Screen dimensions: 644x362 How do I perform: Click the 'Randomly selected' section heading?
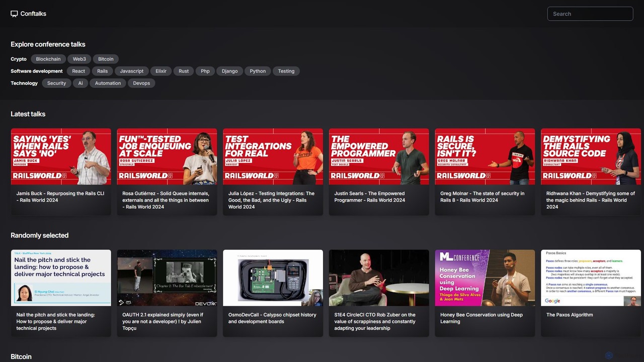[40, 235]
